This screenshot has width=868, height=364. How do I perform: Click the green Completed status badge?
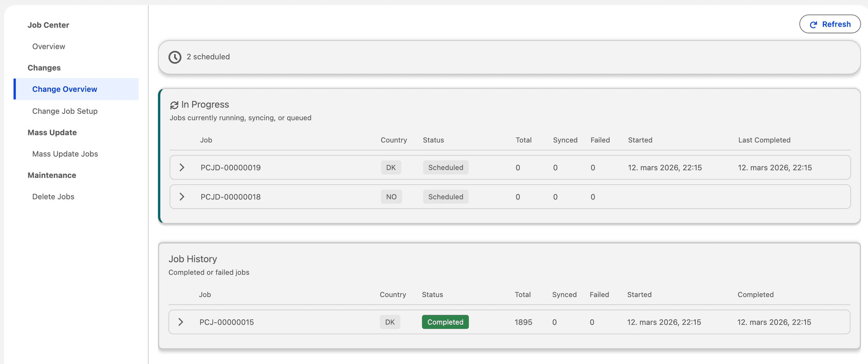(x=445, y=322)
